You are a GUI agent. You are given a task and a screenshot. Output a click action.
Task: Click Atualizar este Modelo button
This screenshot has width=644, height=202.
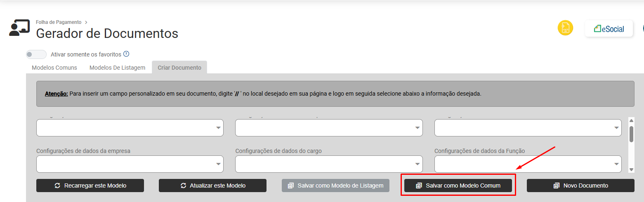pyautogui.click(x=212, y=186)
